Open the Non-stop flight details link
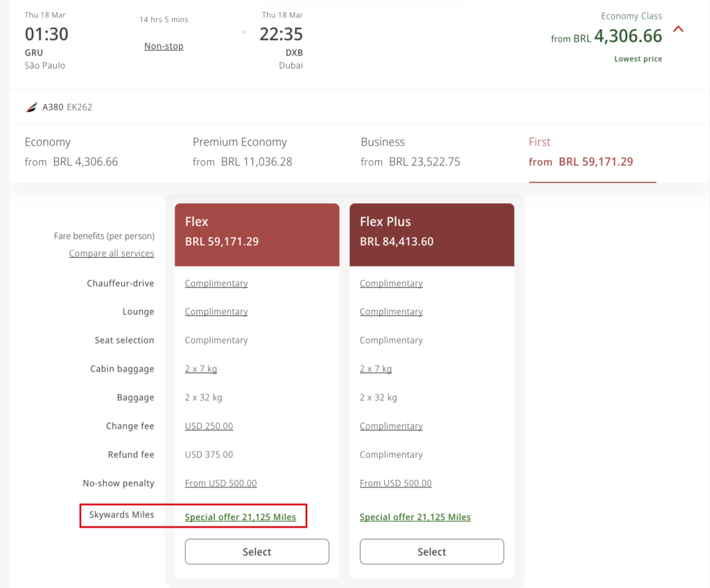Image resolution: width=710 pixels, height=588 pixels. (x=164, y=46)
